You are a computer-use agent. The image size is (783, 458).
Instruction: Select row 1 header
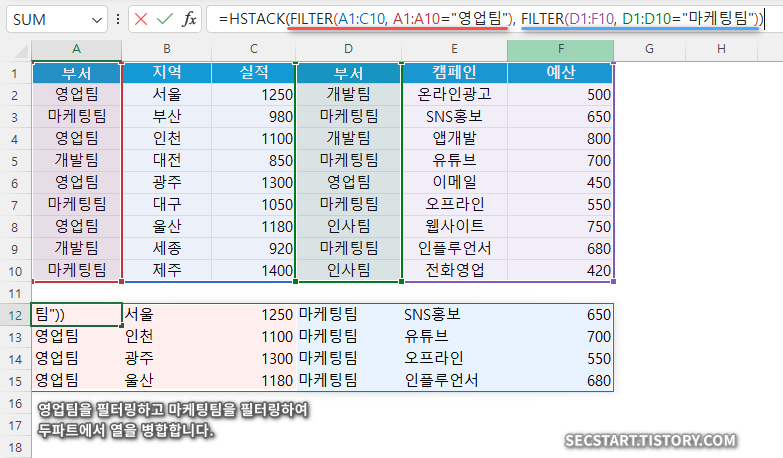pos(15,73)
